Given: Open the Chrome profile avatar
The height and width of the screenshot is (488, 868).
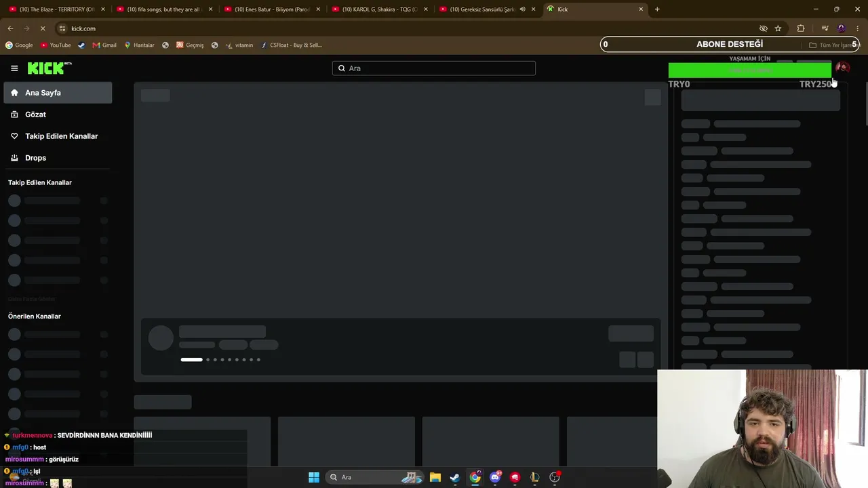Looking at the screenshot, I should pyautogui.click(x=842, y=28).
